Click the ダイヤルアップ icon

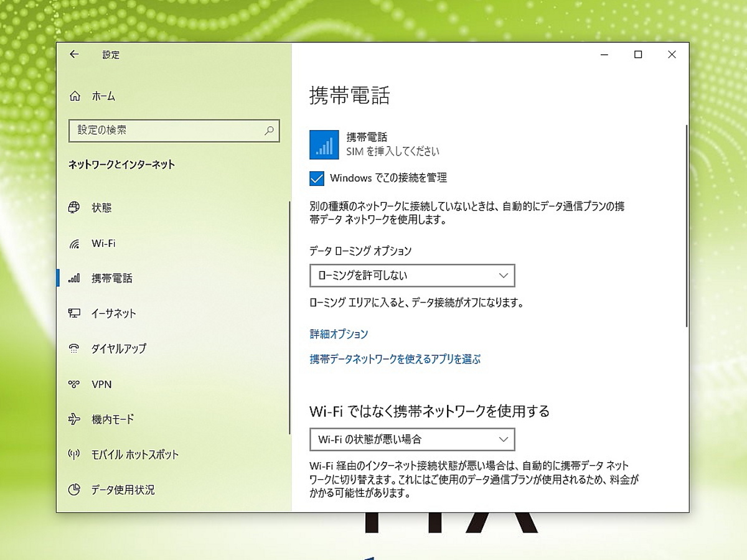[74, 348]
